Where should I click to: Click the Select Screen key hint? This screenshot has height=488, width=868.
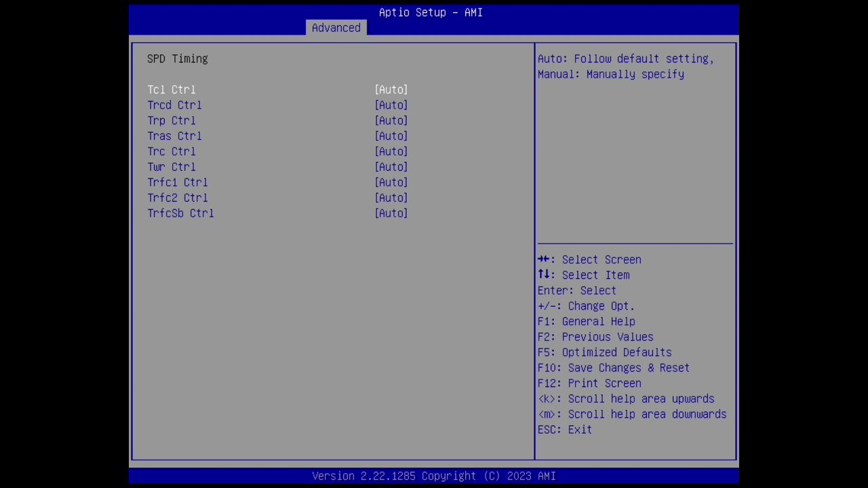(x=589, y=260)
